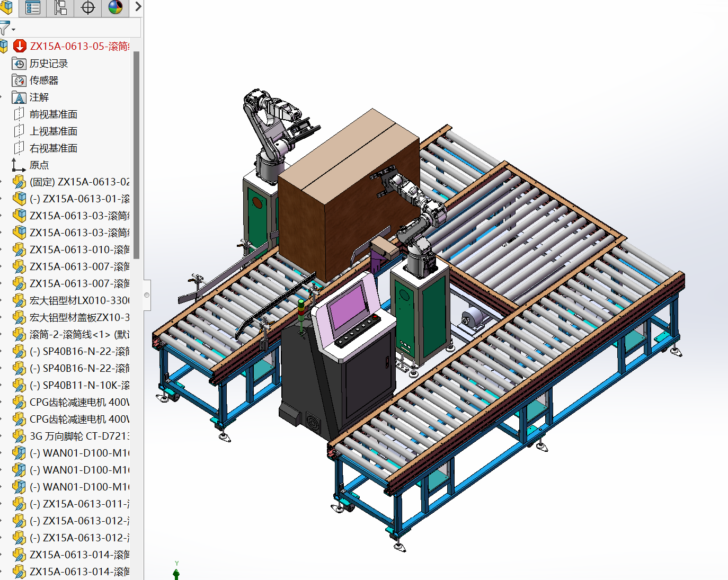Switch to the ConfigurationManager tab
Screen dimensions: 728x580
pos(60,7)
